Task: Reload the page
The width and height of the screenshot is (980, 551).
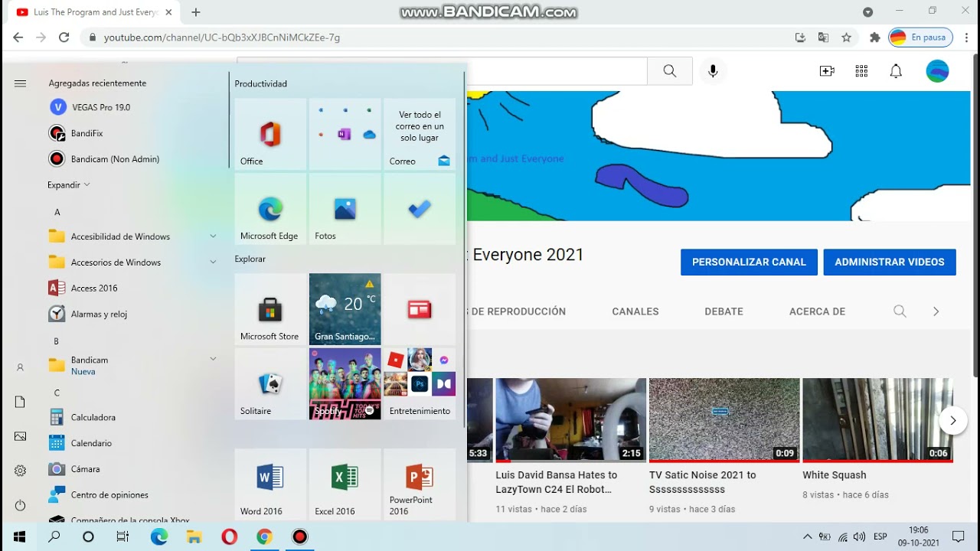Action: click(x=64, y=37)
